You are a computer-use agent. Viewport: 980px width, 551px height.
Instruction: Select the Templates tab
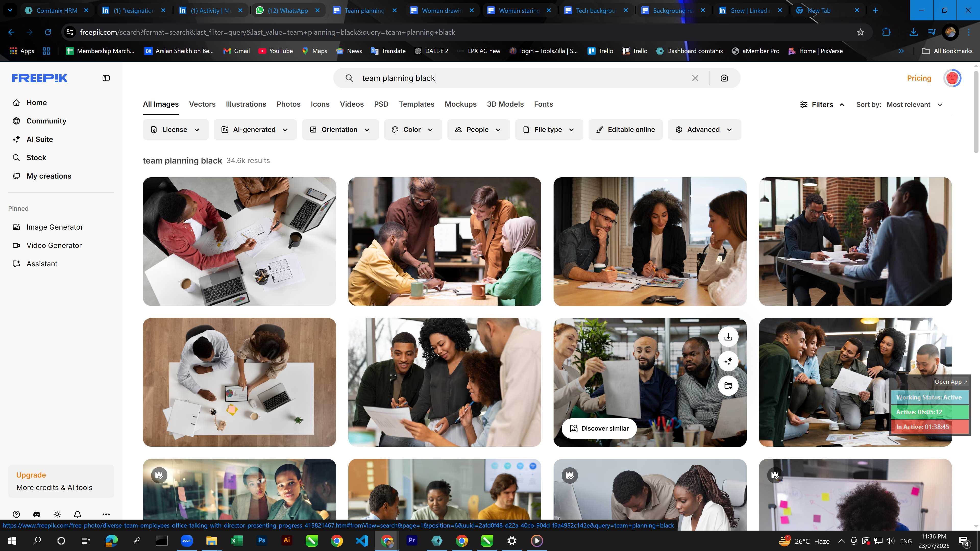(x=416, y=104)
